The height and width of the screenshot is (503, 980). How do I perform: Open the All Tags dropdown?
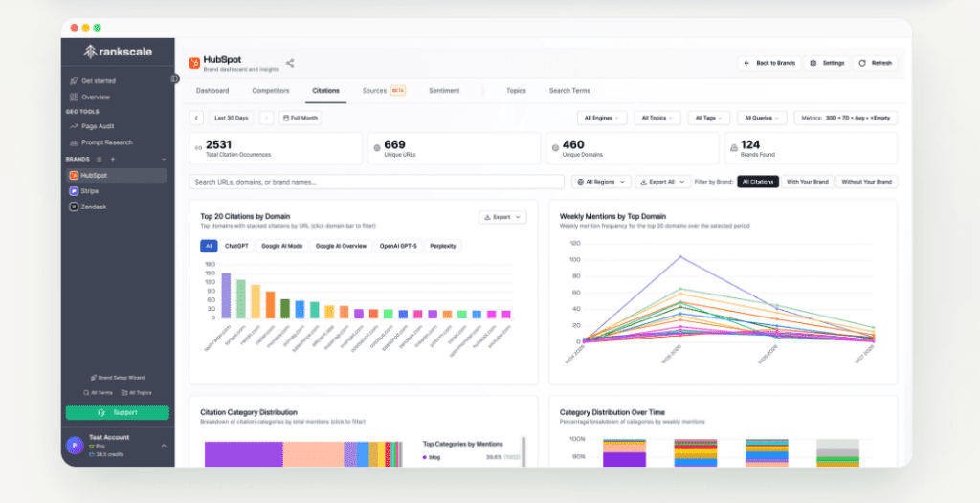pyautogui.click(x=709, y=118)
